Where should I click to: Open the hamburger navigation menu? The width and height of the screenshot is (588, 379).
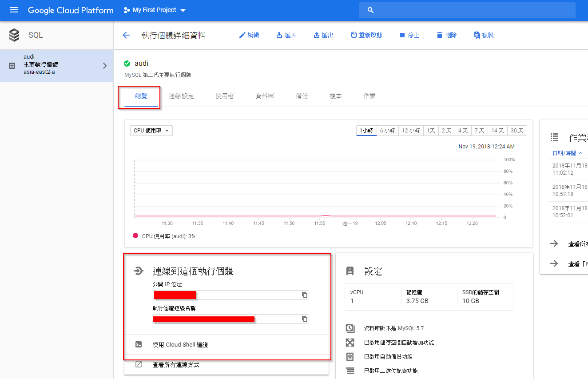[14, 10]
